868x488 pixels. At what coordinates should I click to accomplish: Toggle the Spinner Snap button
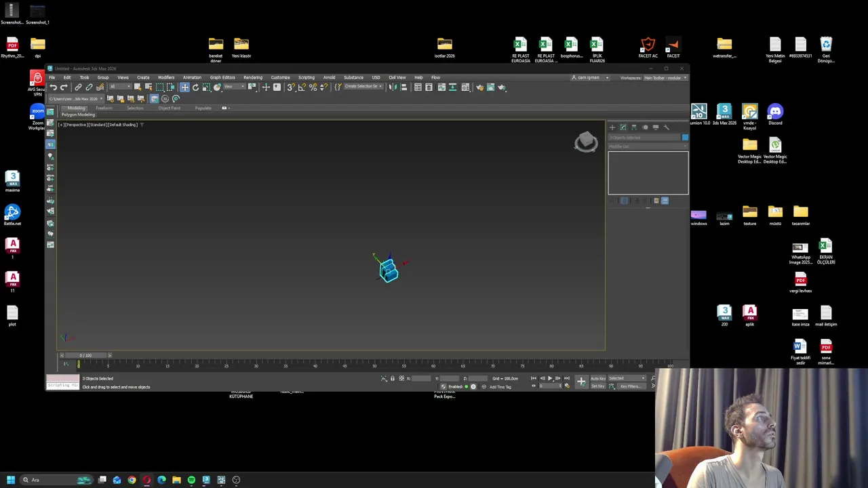323,87
